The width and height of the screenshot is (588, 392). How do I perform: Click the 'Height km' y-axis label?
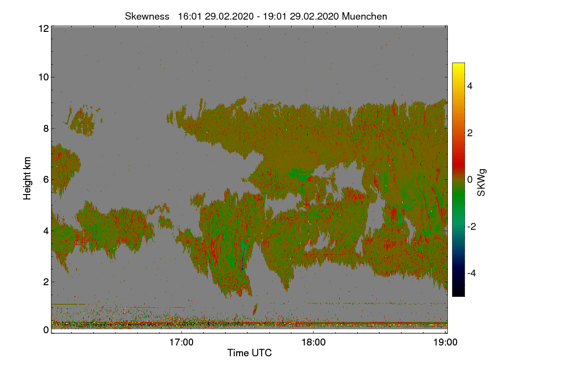27,178
